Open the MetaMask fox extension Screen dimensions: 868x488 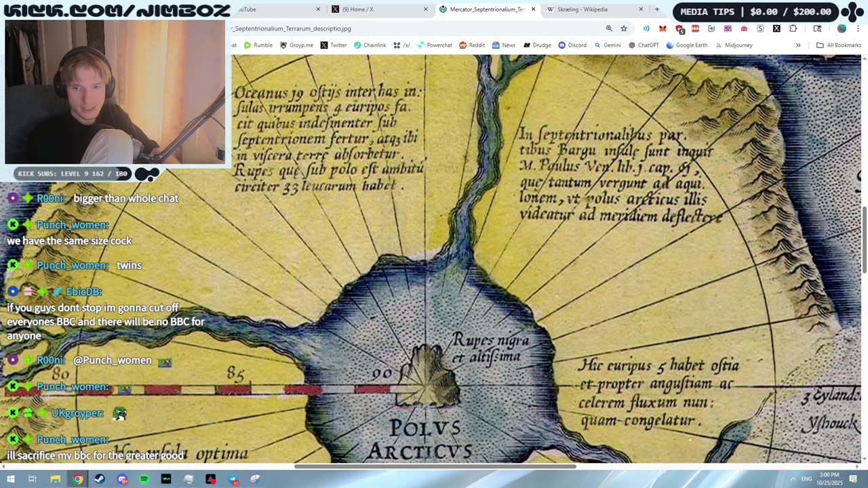point(663,28)
